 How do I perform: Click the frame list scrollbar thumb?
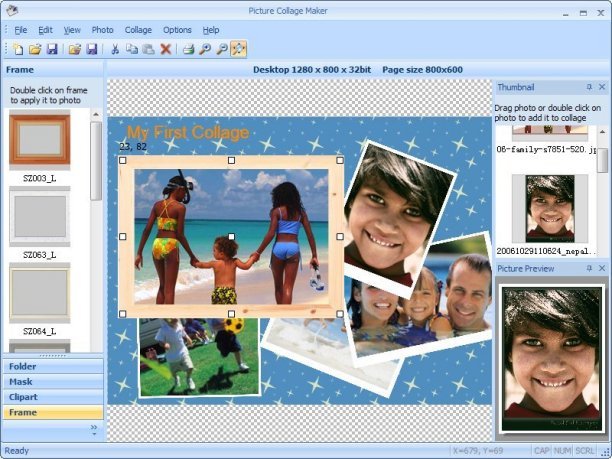click(96, 161)
